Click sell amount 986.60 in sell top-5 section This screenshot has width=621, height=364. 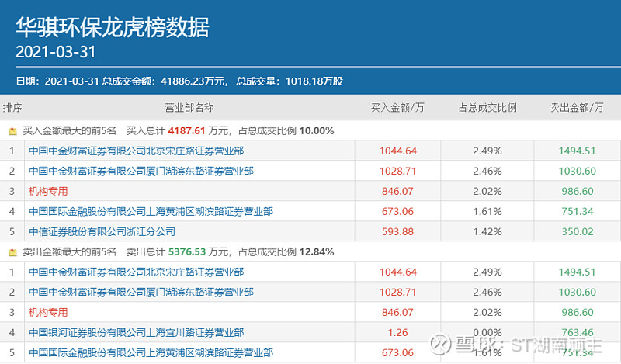[578, 313]
